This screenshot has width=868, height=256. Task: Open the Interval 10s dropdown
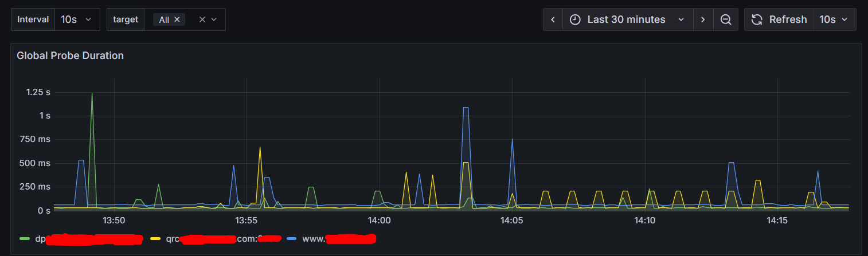point(77,19)
